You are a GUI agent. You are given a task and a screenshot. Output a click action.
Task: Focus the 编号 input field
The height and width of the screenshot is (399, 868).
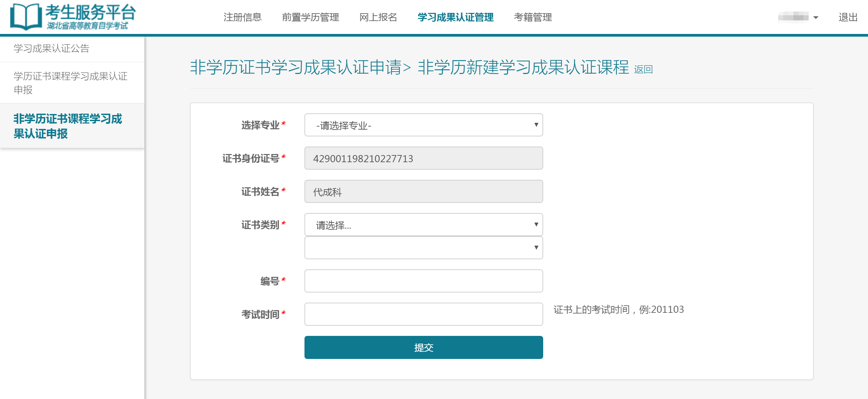point(423,281)
